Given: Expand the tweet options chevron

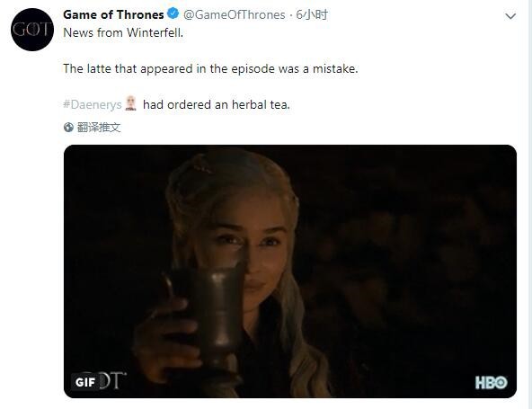Looking at the screenshot, I should 510,16.
